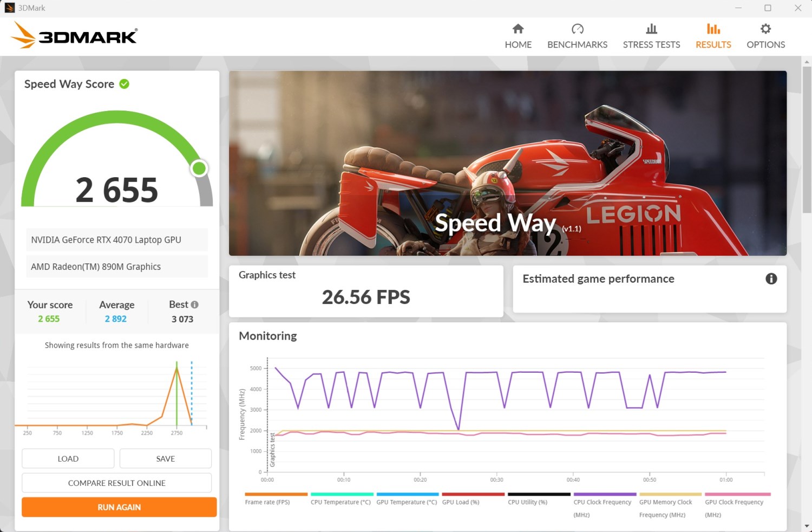Click the Monitoring heading
This screenshot has height=532, width=812.
(x=268, y=336)
